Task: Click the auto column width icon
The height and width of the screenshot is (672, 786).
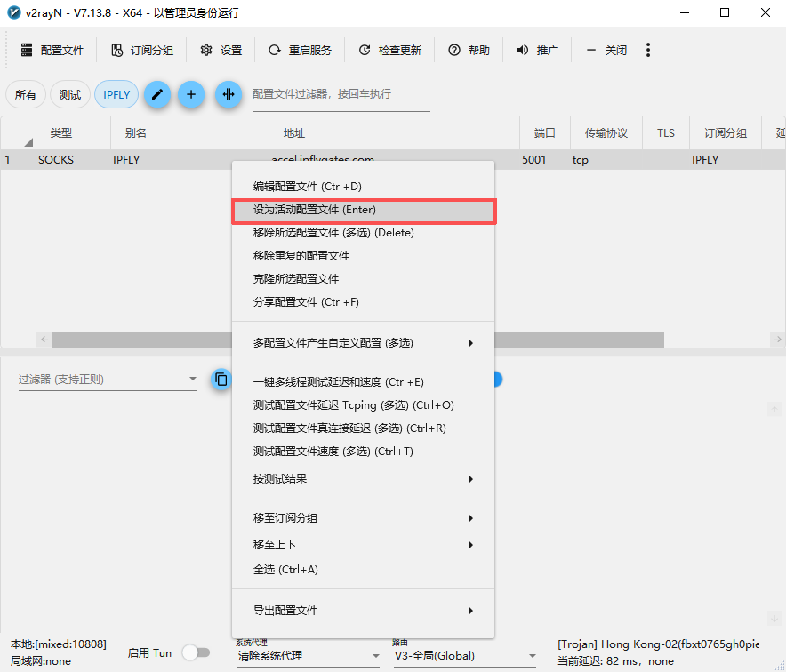Action: click(229, 94)
